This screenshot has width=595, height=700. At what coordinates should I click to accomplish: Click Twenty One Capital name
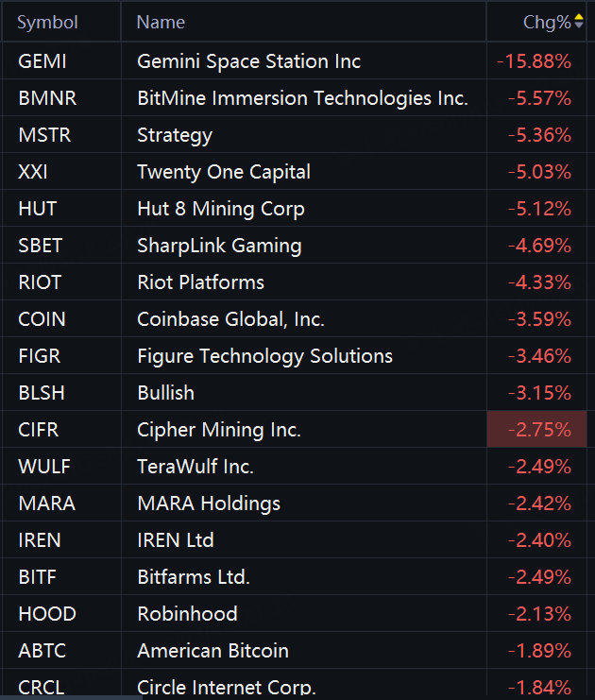tap(224, 172)
